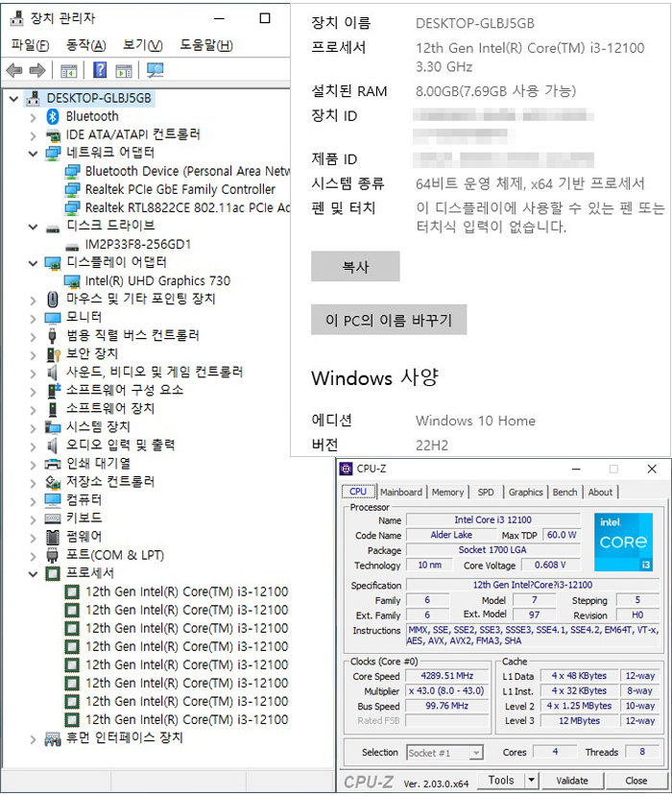The width and height of the screenshot is (672, 796).
Task: Click the Name field Intel Core i3 12100
Action: coord(492,519)
